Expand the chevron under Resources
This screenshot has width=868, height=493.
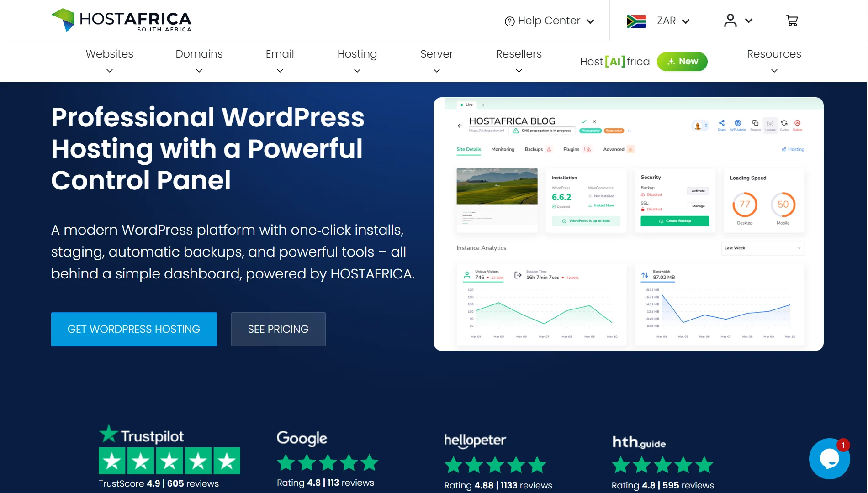(x=774, y=71)
